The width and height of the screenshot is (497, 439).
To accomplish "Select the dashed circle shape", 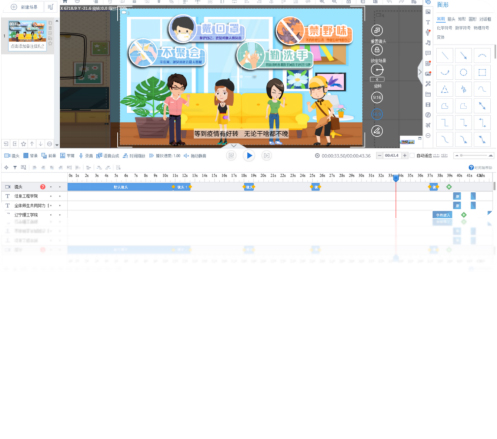I will coord(463,72).
